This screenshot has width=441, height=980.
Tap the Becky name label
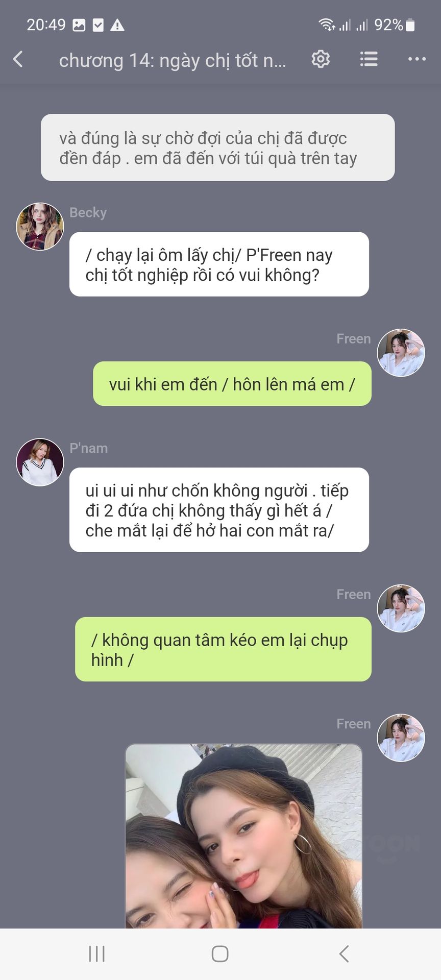[88, 212]
